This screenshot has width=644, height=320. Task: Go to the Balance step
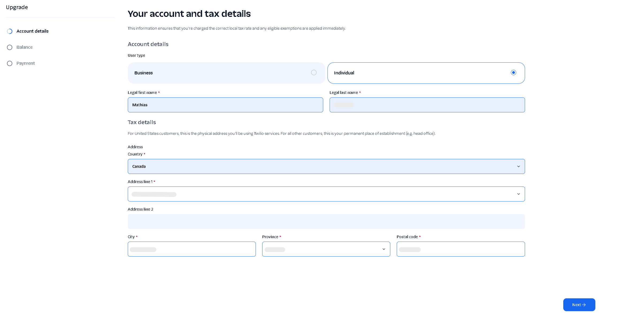24,47
